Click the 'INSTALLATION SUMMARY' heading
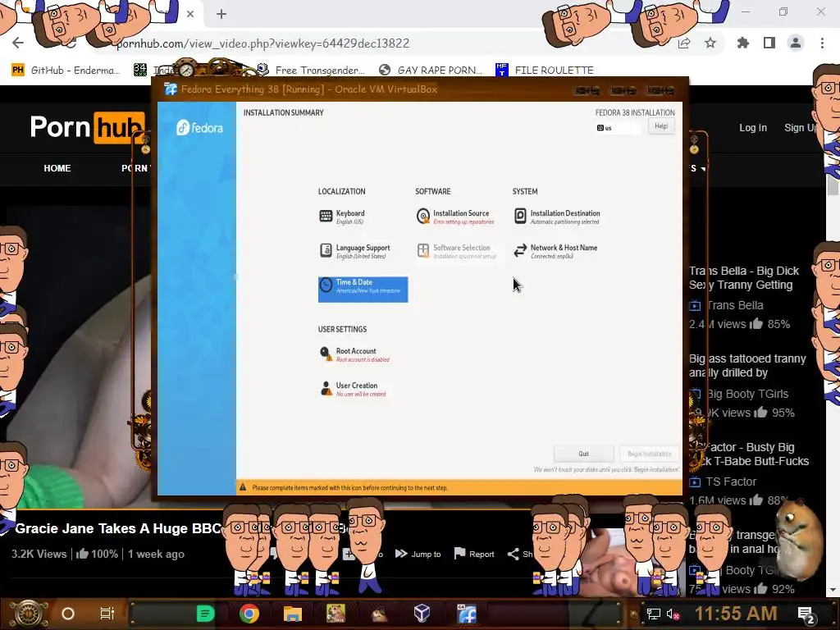The width and height of the screenshot is (840, 630). (x=283, y=112)
